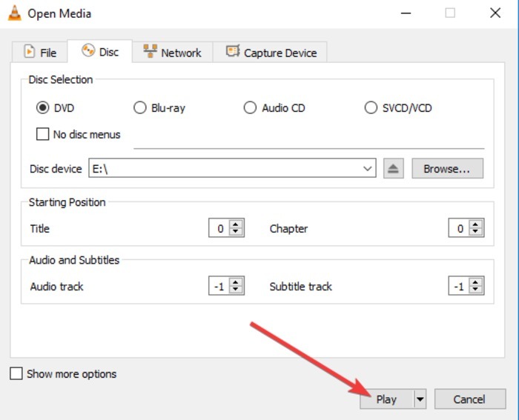Expand the Disc device dropdown
Image resolution: width=519 pixels, height=420 pixels.
click(x=368, y=169)
